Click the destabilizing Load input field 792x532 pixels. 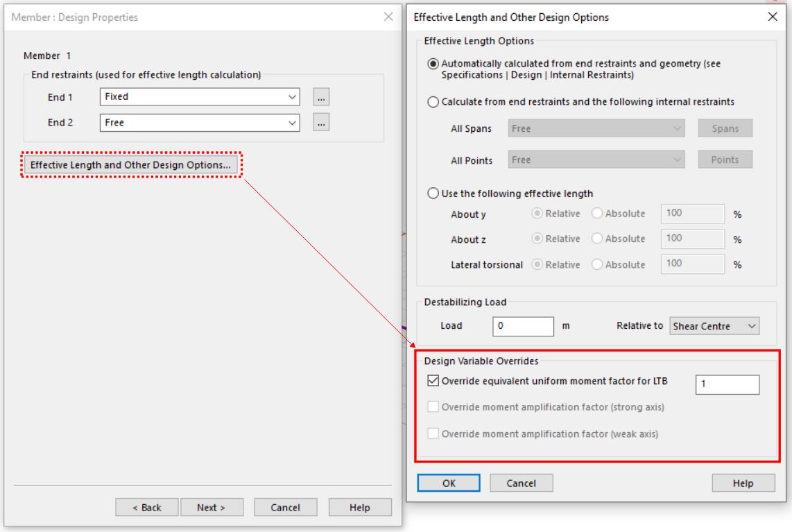tap(523, 326)
